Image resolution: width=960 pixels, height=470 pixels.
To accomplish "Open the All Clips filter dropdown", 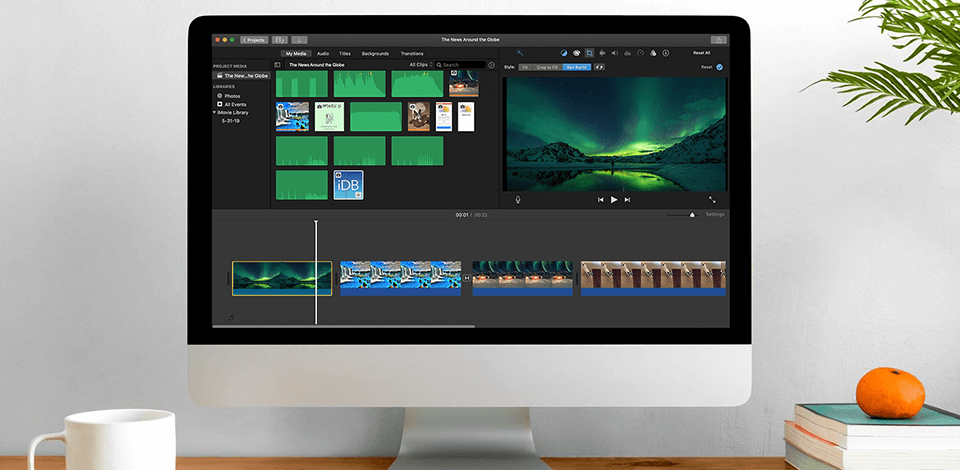I will coord(421,64).
